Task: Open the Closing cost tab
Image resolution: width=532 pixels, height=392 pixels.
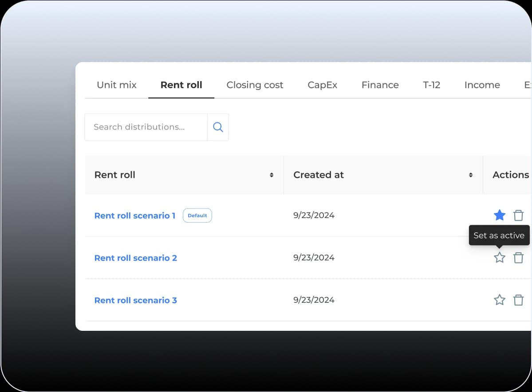Action: click(255, 85)
